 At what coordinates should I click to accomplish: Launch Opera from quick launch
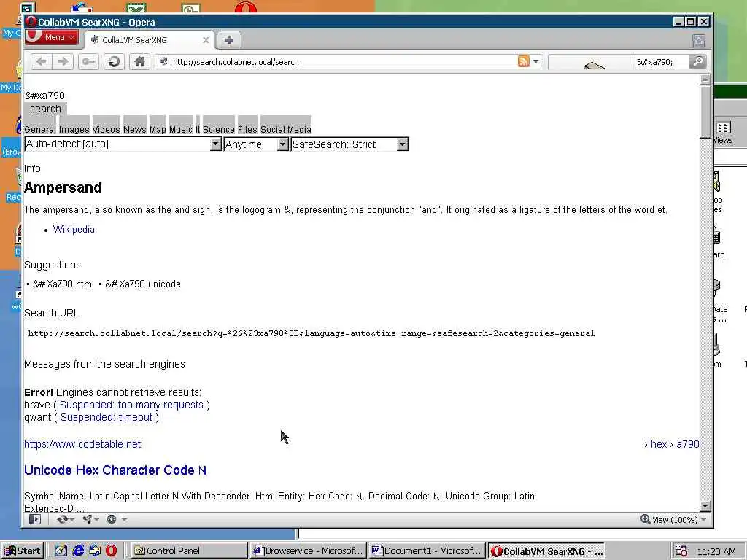(111, 551)
